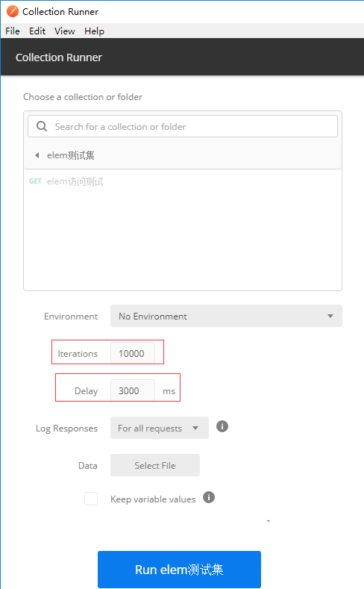Screen dimensions: 364x589
Task: Click the collection search field
Action: (183, 126)
